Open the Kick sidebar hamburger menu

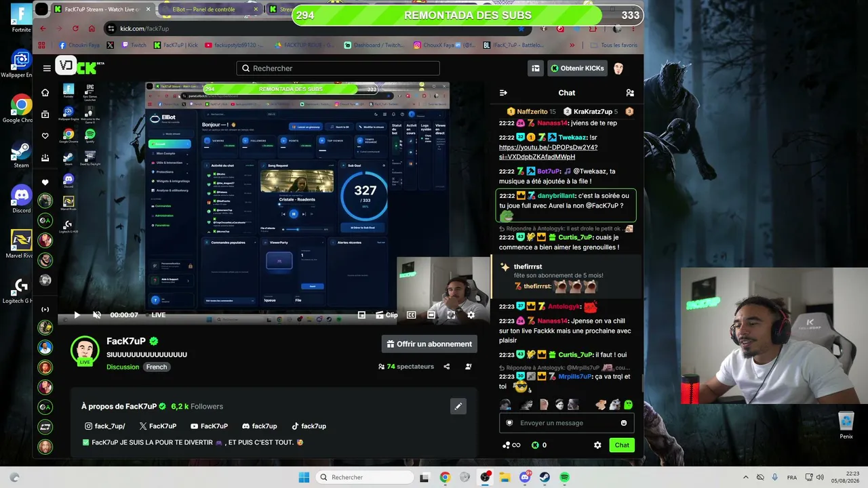[47, 68]
